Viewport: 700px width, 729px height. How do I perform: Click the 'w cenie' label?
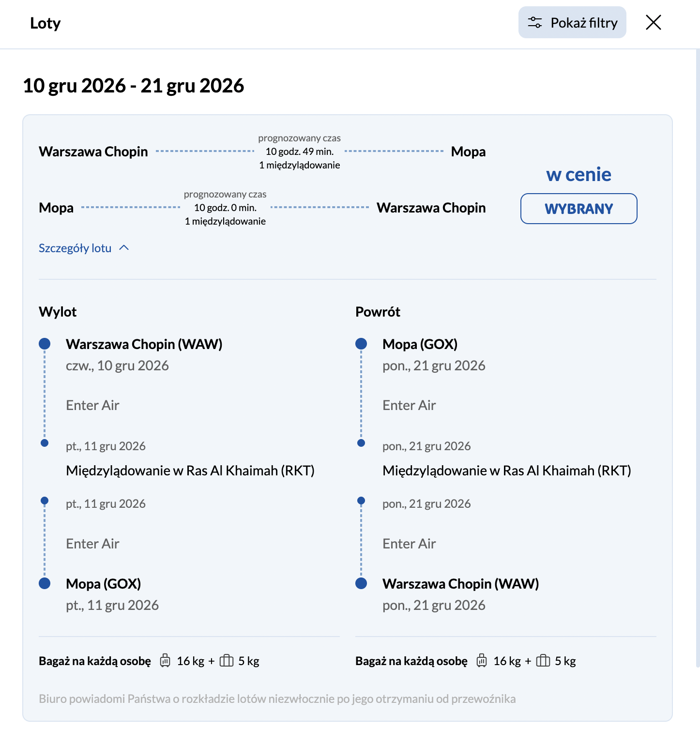pos(579,174)
